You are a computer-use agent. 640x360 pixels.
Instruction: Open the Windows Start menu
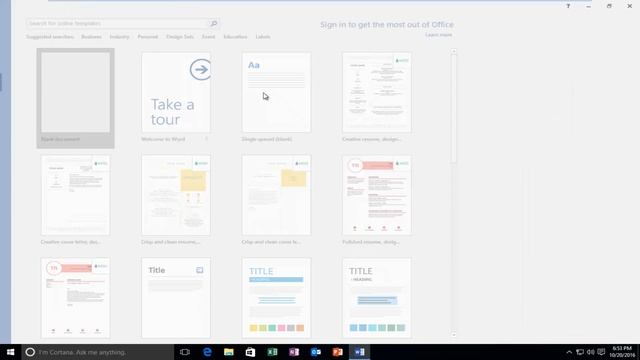(x=11, y=352)
